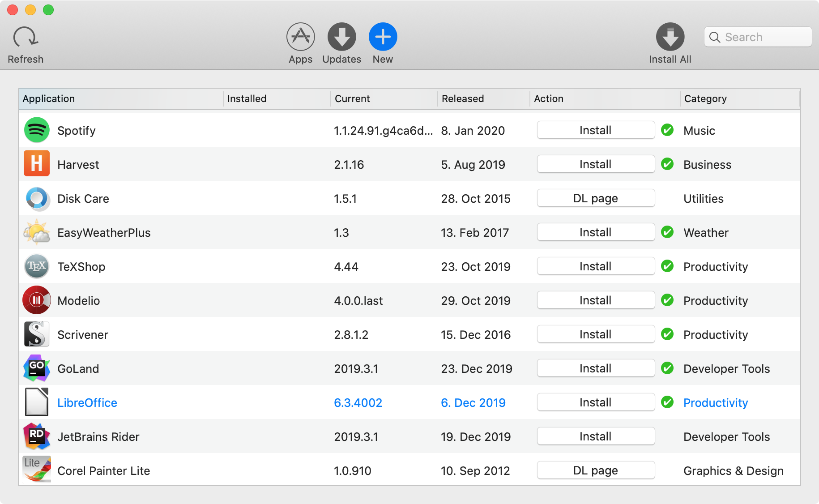Open DL page for Corel Painter Lite
This screenshot has height=504, width=819.
596,470
